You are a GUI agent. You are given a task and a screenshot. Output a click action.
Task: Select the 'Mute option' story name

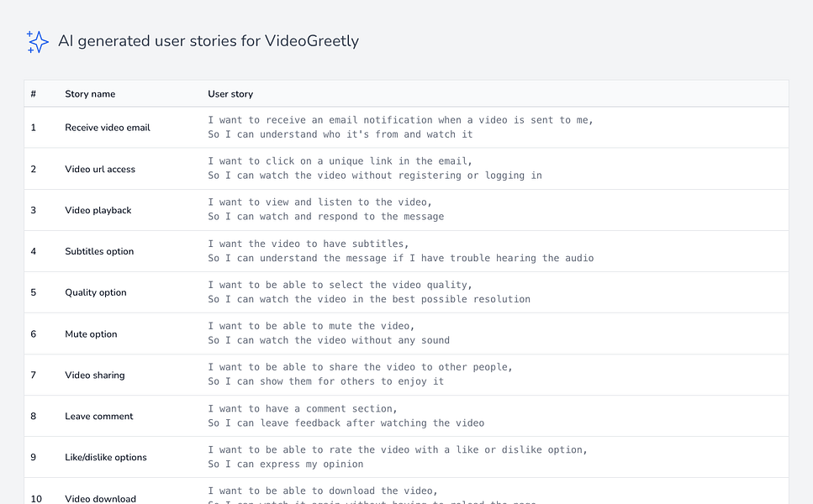point(91,334)
